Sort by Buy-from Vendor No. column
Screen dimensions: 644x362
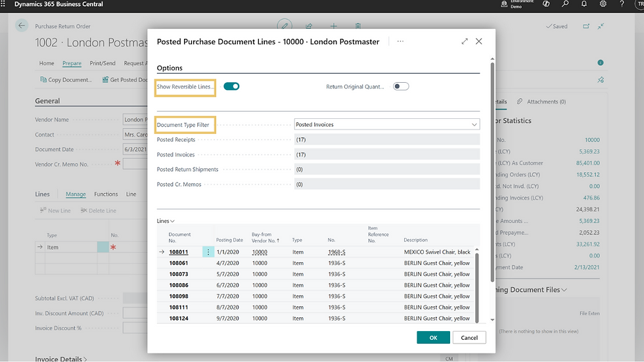click(265, 237)
